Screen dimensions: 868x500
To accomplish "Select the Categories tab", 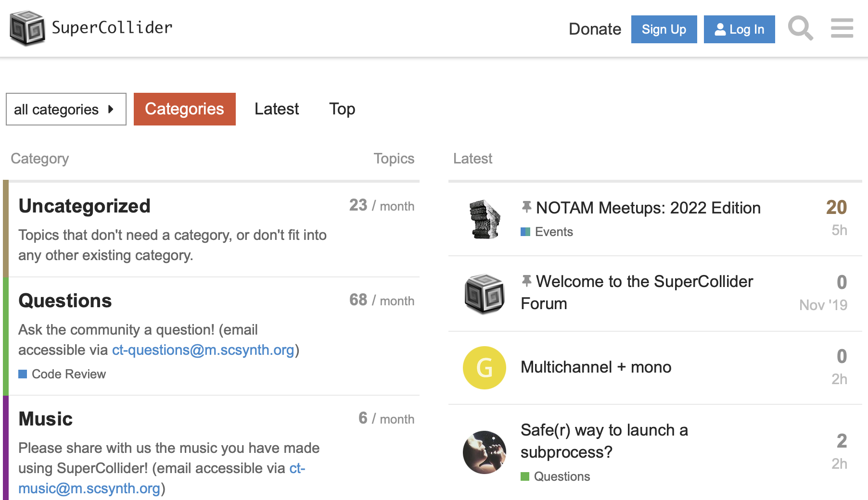I will (185, 109).
